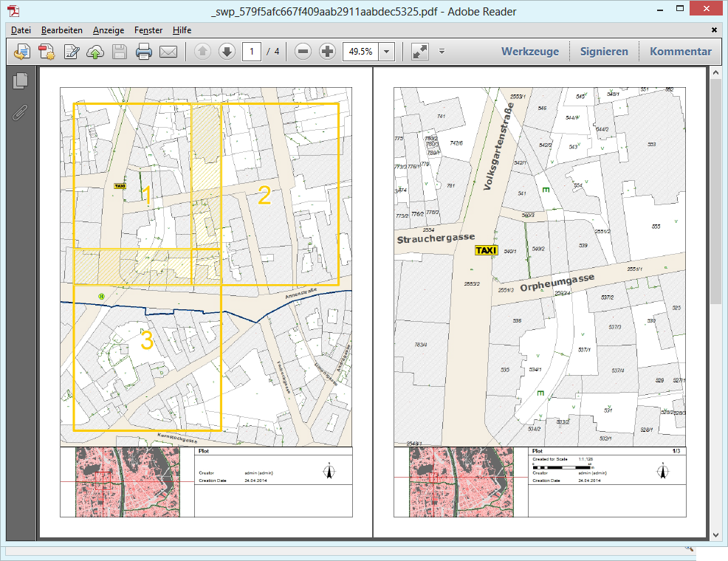The width and height of the screenshot is (728, 561).
Task: Send the PDF via the Email icon
Action: [168, 52]
